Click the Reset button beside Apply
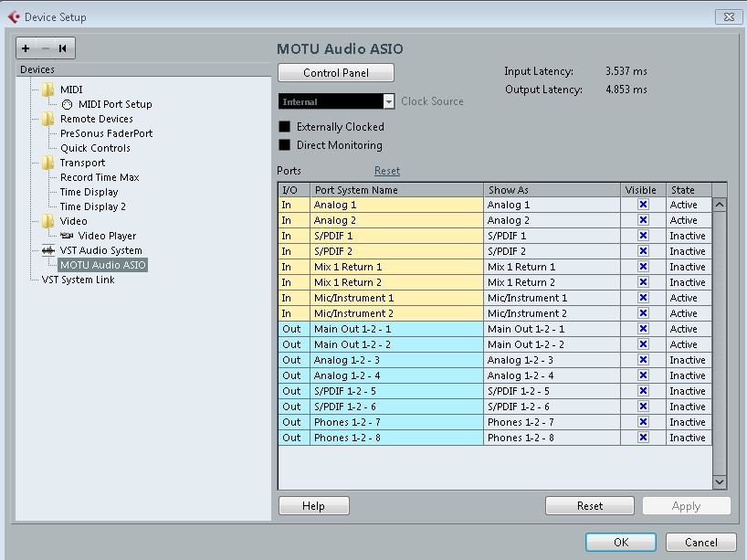This screenshot has width=747, height=560. click(x=590, y=506)
